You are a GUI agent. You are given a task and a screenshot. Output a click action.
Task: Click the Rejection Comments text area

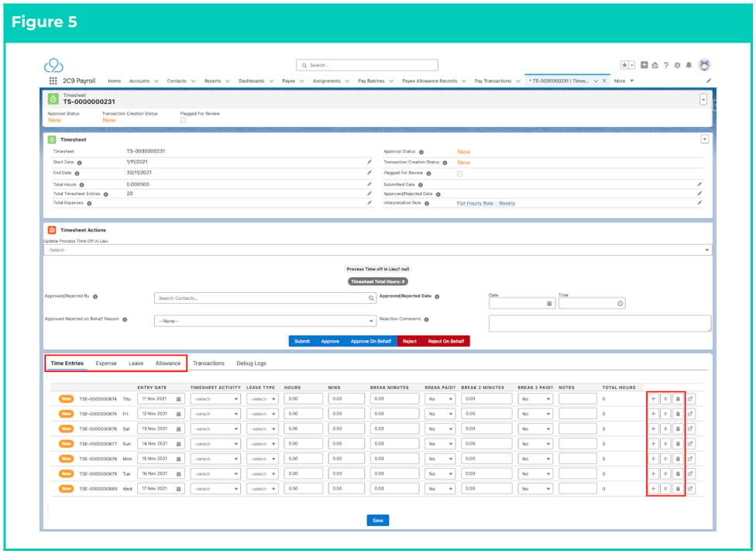(600, 323)
